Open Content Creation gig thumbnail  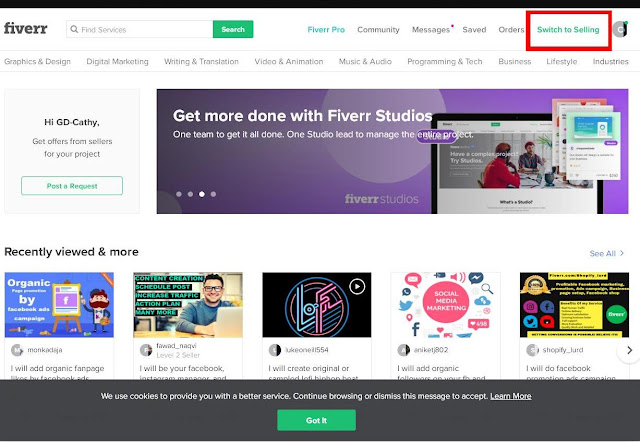(x=188, y=305)
